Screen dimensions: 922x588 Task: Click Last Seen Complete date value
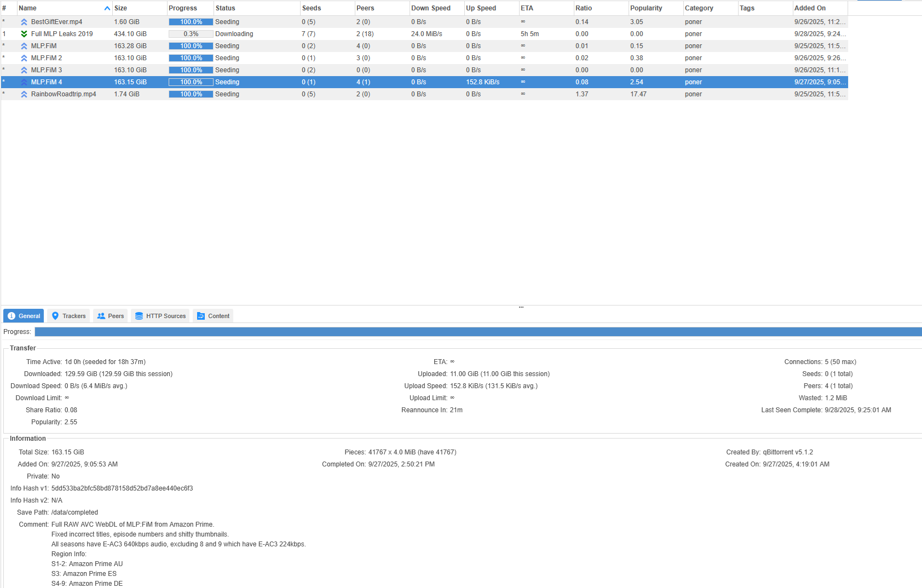click(x=858, y=410)
